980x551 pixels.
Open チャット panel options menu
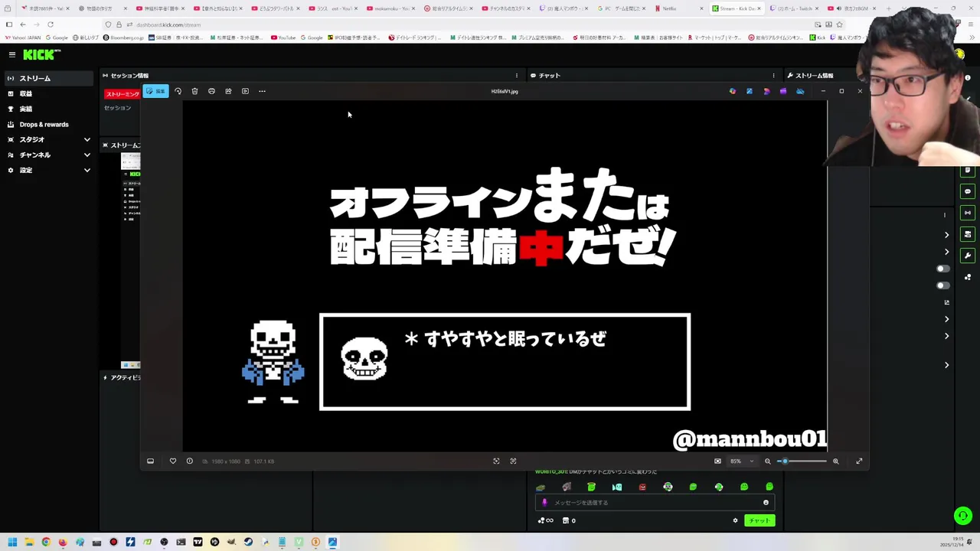click(773, 76)
